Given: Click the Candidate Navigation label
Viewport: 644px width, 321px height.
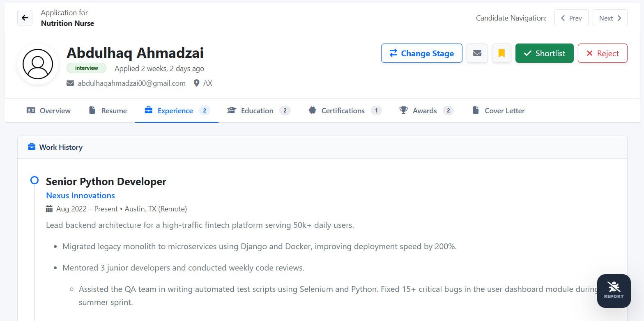Looking at the screenshot, I should pyautogui.click(x=511, y=18).
